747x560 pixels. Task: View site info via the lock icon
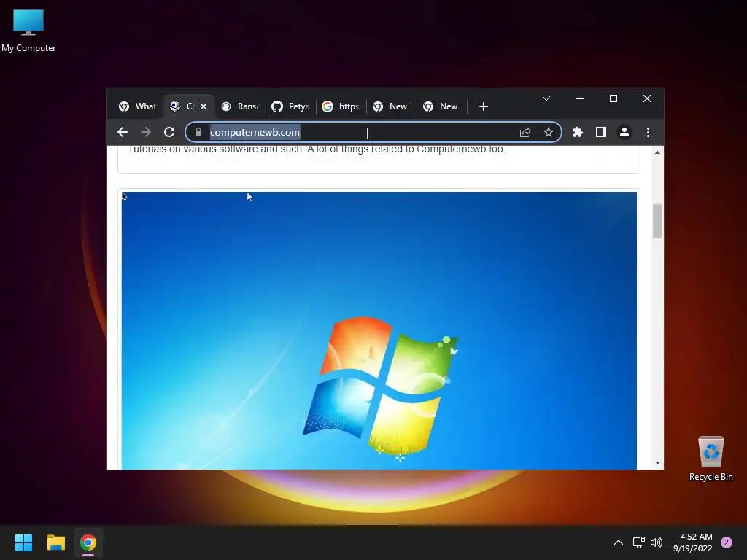click(x=198, y=132)
